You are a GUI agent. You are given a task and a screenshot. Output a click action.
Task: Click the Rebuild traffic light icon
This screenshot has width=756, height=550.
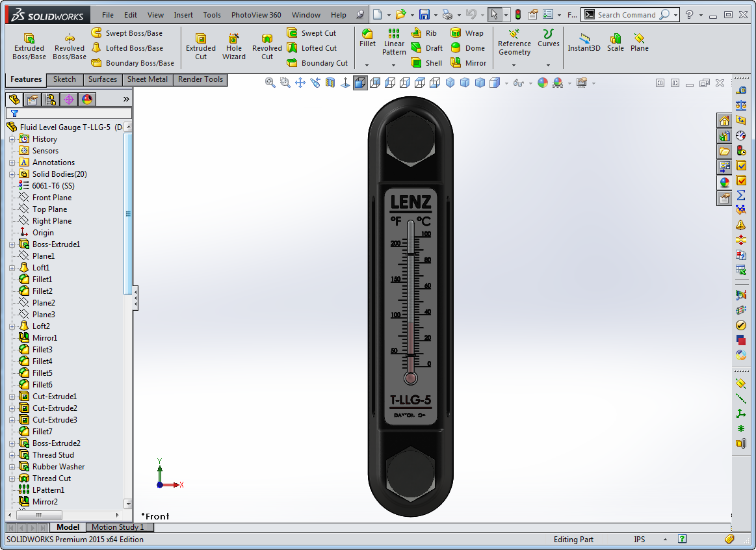518,14
